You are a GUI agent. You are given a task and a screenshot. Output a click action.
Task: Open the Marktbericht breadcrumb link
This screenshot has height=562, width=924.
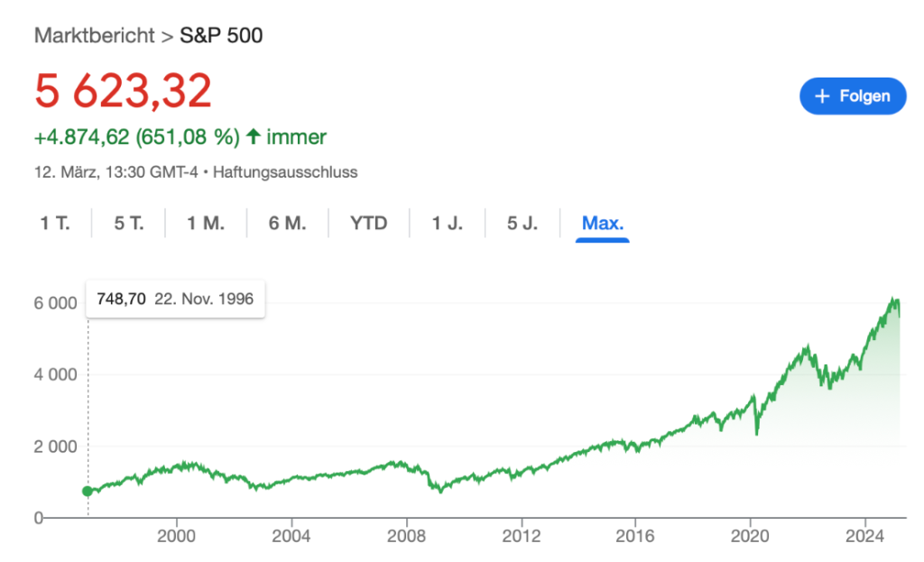coord(93,37)
